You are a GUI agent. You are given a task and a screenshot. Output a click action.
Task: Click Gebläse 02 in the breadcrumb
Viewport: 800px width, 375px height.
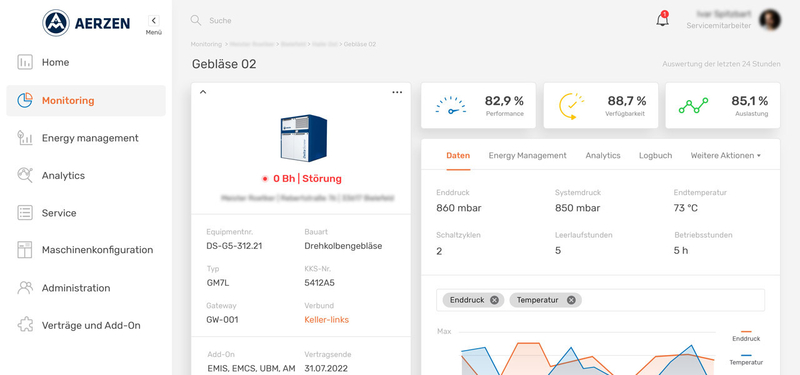[x=360, y=44]
